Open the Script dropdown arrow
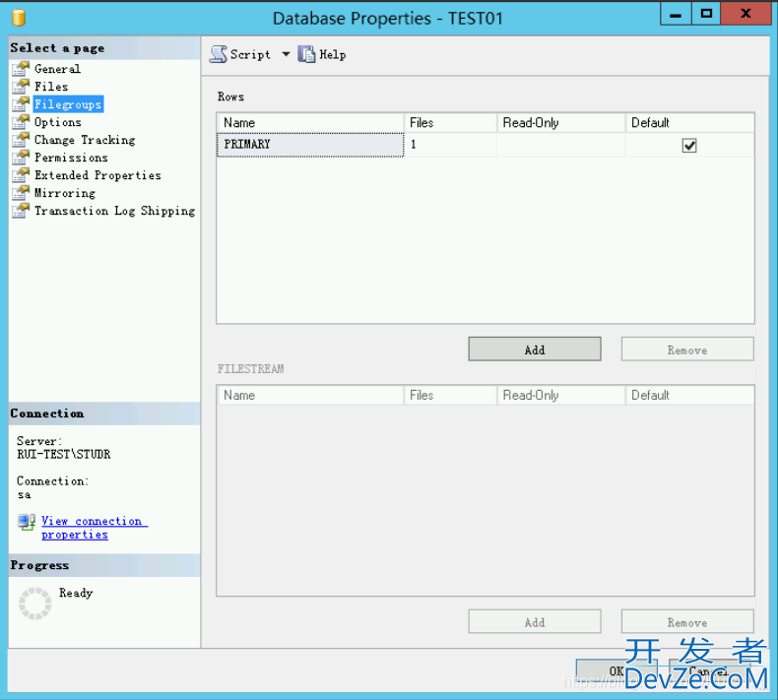Image resolution: width=778 pixels, height=700 pixels. 286,54
